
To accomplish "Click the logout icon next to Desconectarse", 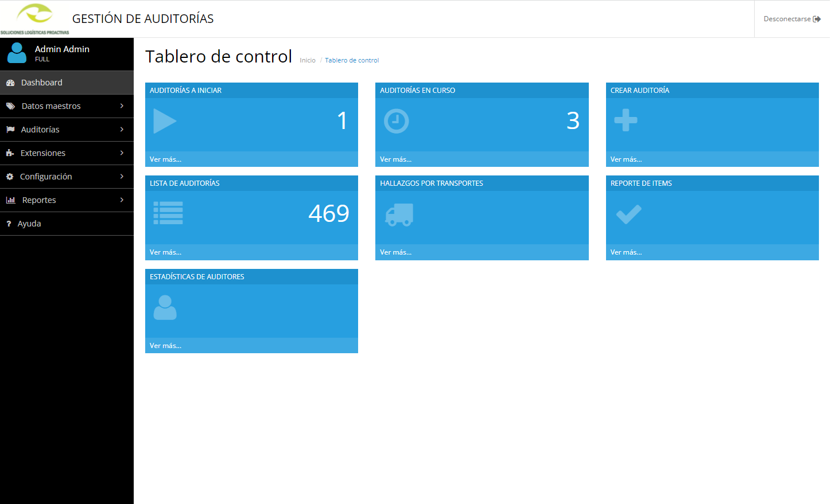I will [x=817, y=18].
